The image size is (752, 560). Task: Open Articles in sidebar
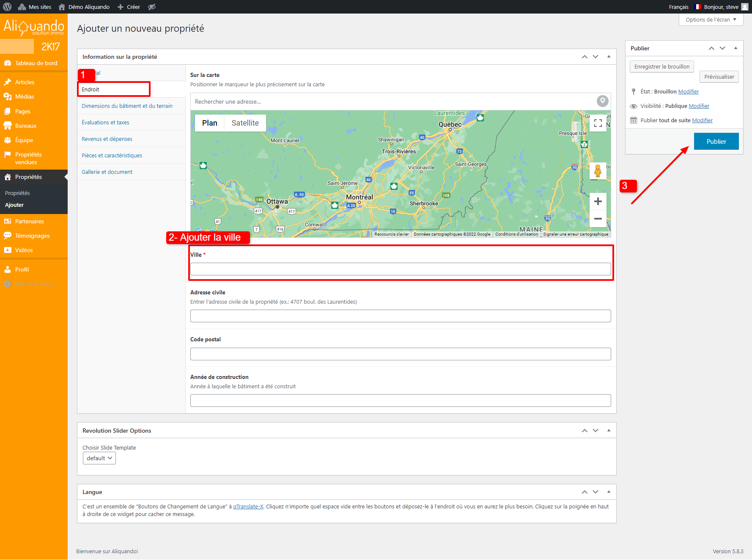click(34, 82)
